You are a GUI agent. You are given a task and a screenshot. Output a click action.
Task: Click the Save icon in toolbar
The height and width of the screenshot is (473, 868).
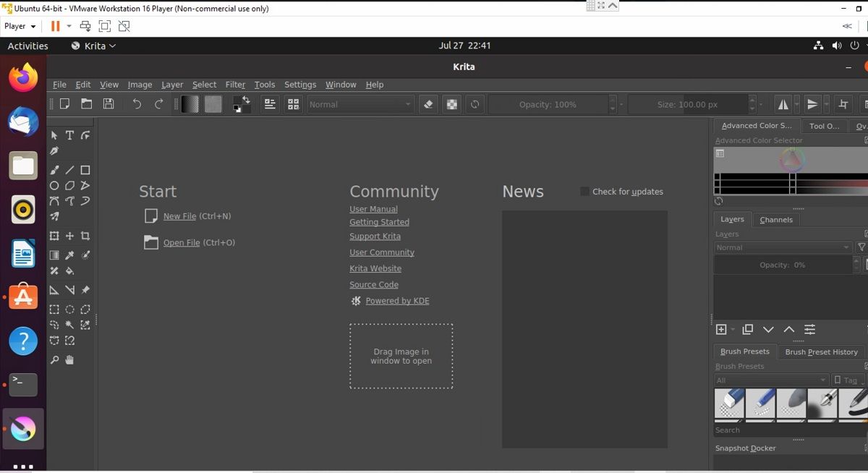[109, 104]
